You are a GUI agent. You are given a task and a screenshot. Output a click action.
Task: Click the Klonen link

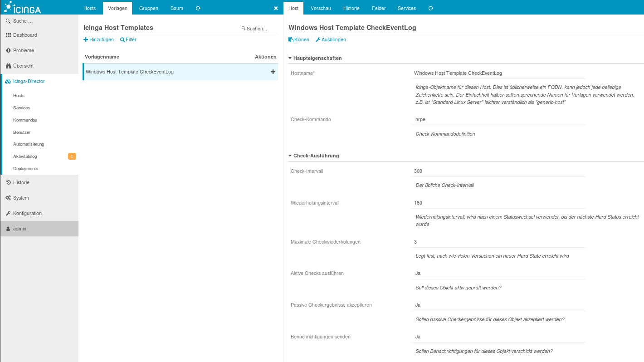[x=299, y=39]
